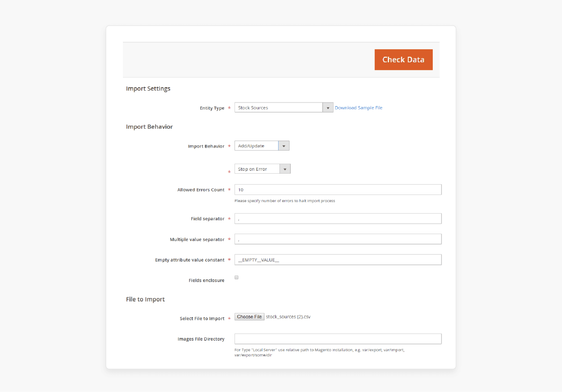The width and height of the screenshot is (562, 392).
Task: Click the Empty attribute value constant label
Action: (x=190, y=260)
